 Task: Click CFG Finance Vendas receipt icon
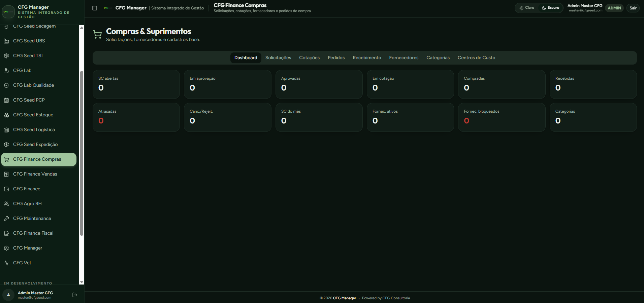click(6, 174)
